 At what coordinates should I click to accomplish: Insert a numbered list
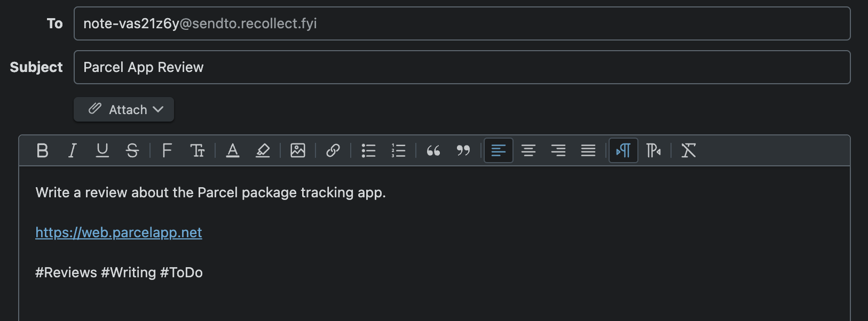(398, 151)
